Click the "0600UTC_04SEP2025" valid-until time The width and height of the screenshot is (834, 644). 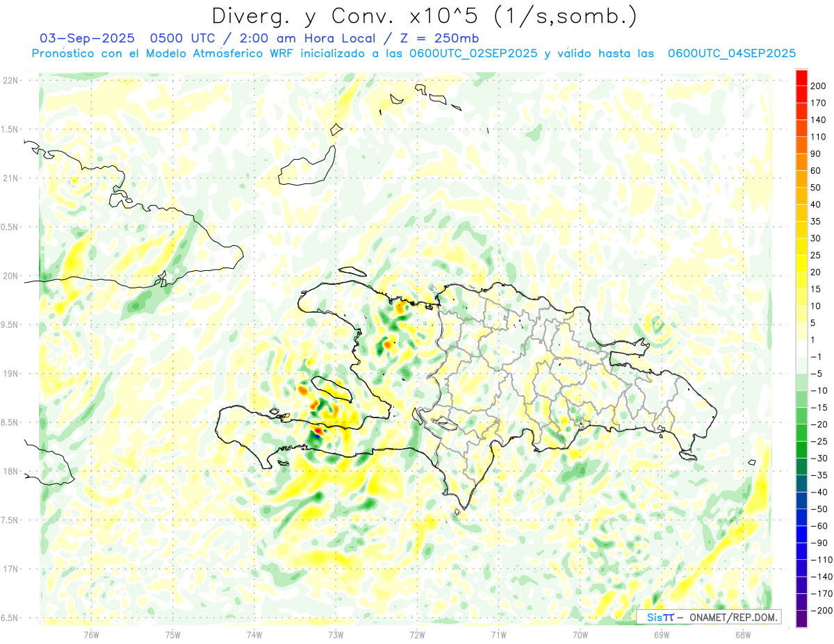(x=732, y=53)
